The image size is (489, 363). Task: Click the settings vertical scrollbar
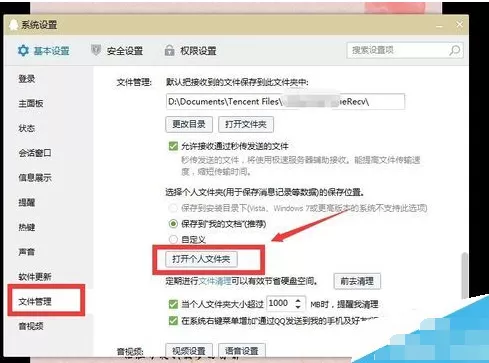tap(464, 275)
